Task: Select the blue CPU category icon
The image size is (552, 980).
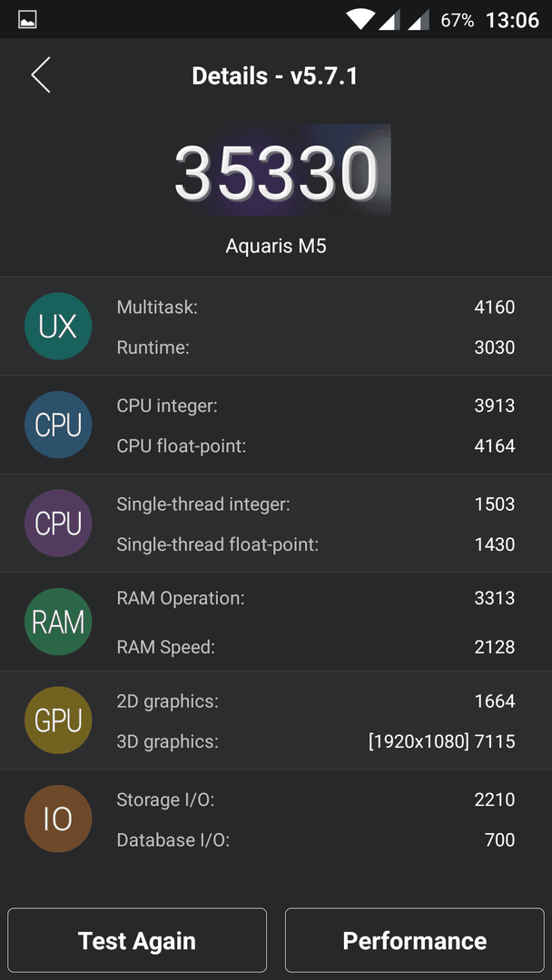Action: click(x=58, y=425)
